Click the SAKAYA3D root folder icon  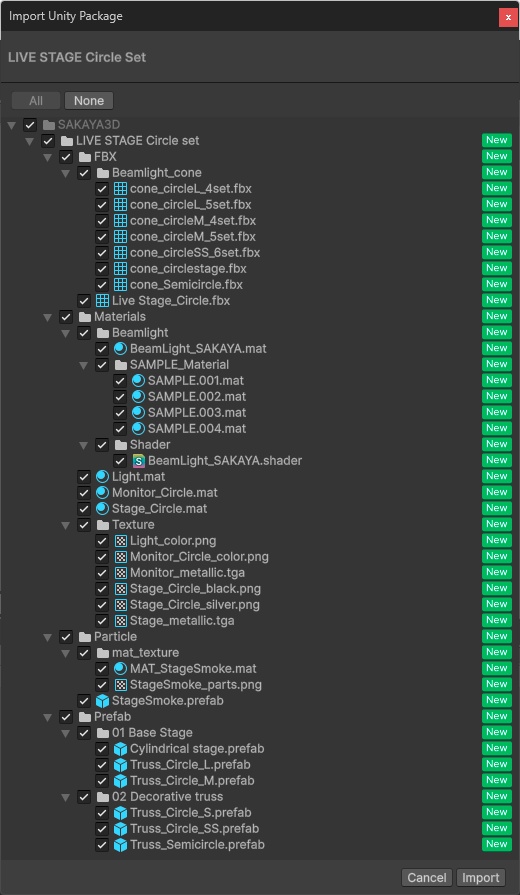pyautogui.click(x=49, y=124)
